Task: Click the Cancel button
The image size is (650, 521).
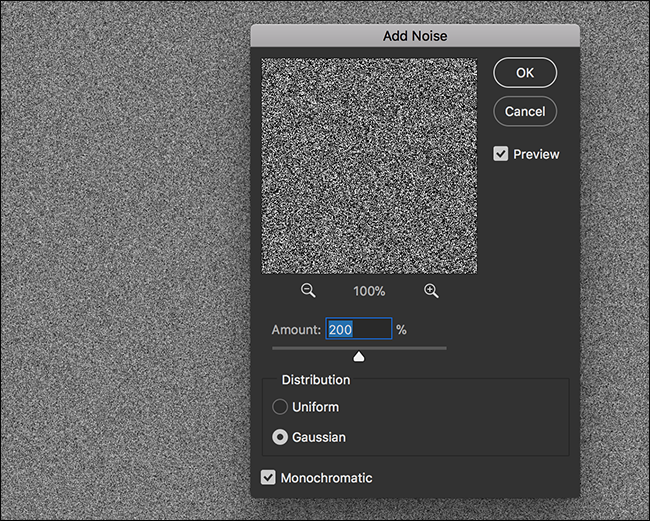Action: click(525, 111)
